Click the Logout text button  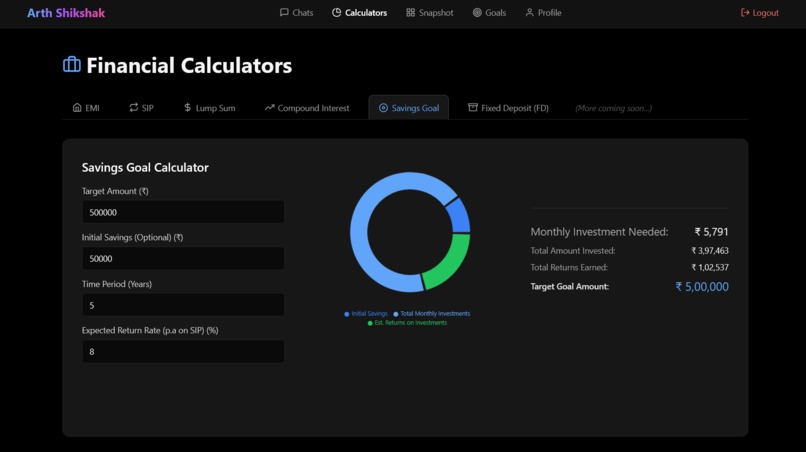765,13
